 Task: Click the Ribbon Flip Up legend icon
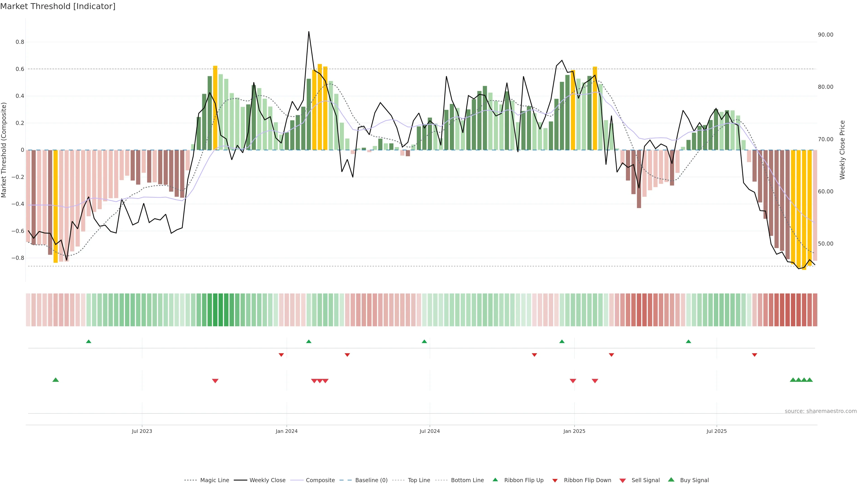(x=495, y=480)
